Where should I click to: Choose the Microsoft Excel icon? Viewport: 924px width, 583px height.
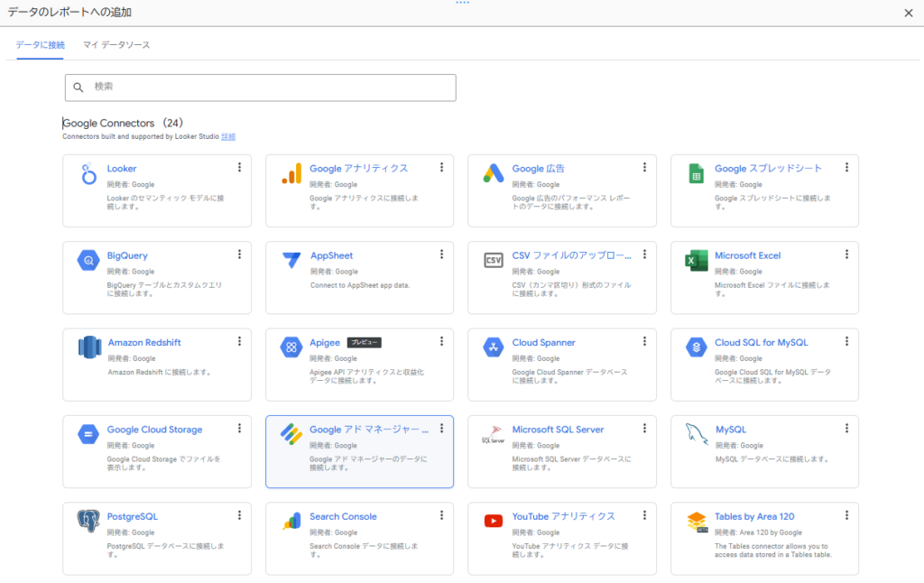[696, 261]
